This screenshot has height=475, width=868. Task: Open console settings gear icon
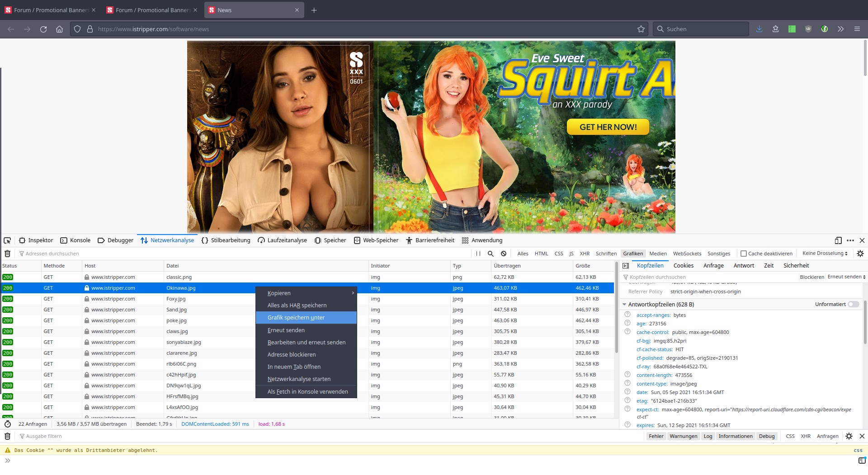(849, 436)
